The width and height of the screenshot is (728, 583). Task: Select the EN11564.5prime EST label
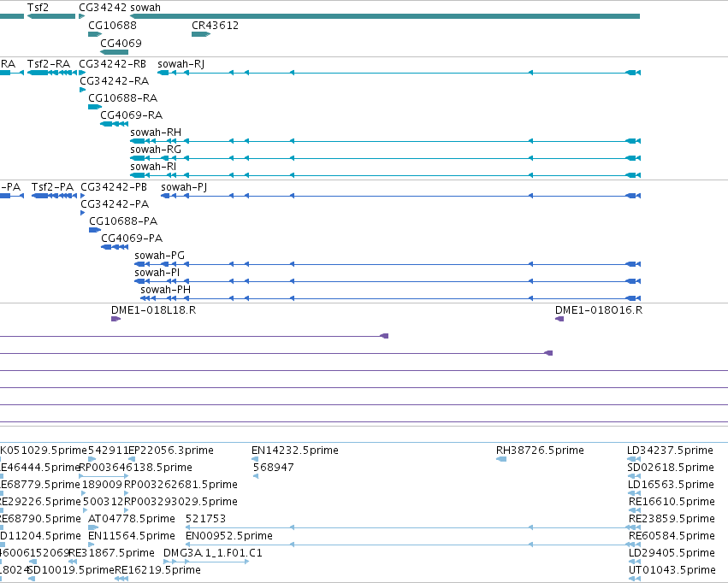132,536
